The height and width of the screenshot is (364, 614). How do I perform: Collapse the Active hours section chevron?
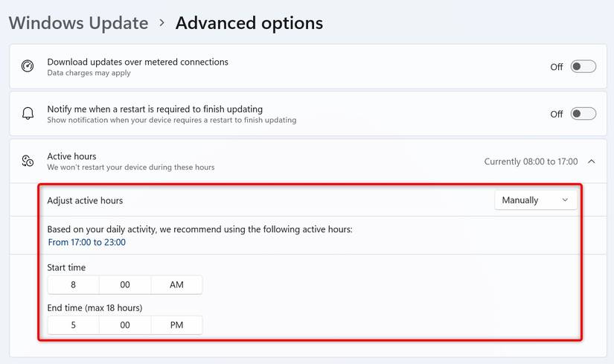pos(591,162)
